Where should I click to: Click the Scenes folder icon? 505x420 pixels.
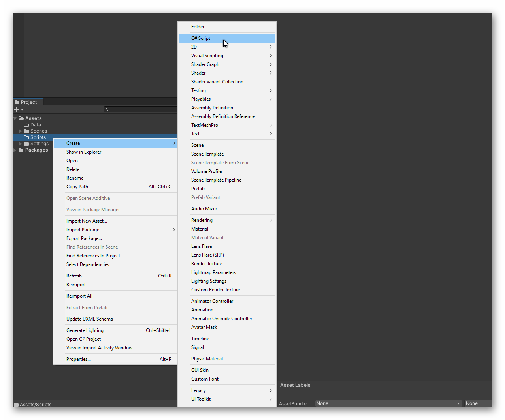pos(26,131)
